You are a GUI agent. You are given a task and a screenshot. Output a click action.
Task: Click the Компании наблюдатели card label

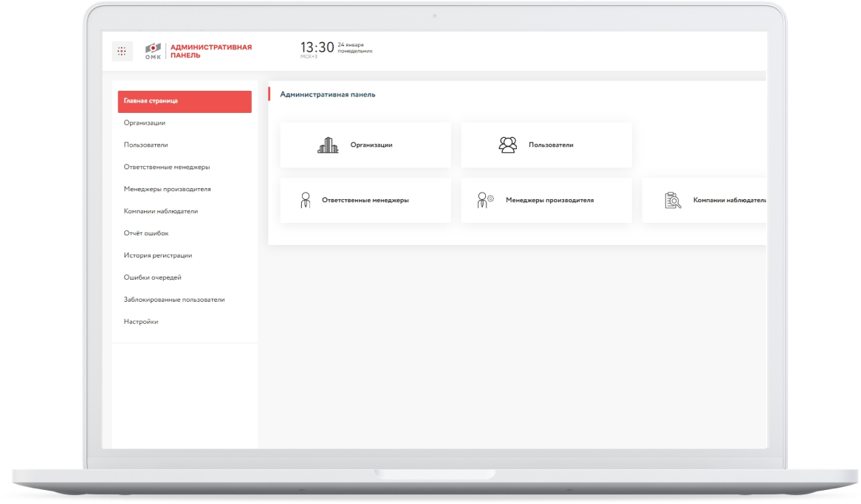(x=730, y=200)
